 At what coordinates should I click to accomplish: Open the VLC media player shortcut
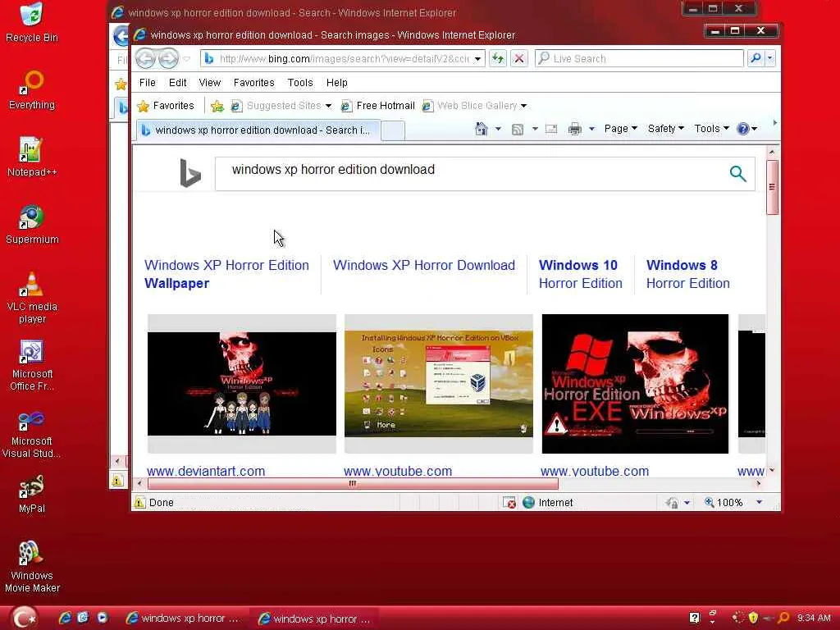32,297
